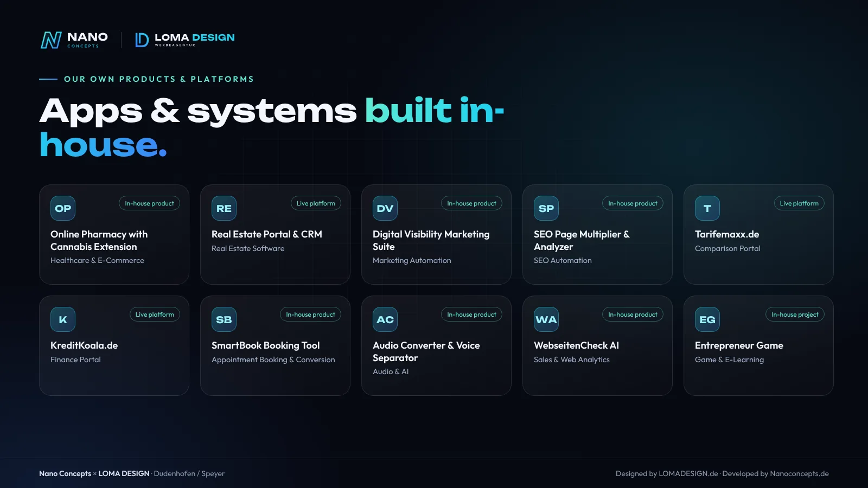Open Digital Visibility Marketing Suite title
This screenshot has width=868, height=488.
tap(431, 240)
